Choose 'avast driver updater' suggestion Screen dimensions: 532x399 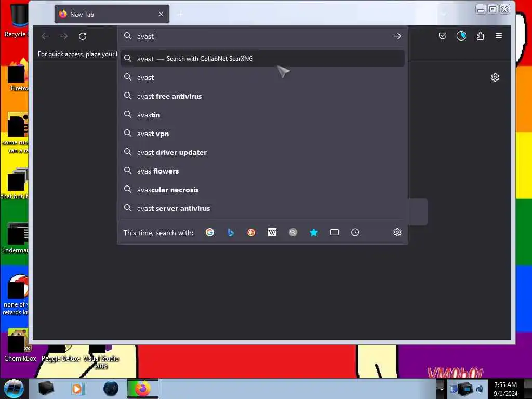click(x=262, y=152)
